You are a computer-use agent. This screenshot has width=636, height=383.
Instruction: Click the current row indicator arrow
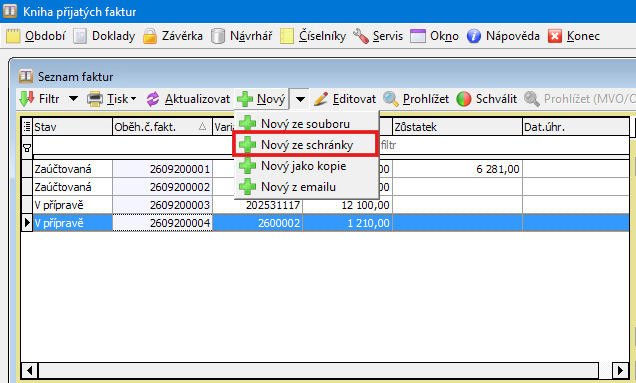coord(27,222)
